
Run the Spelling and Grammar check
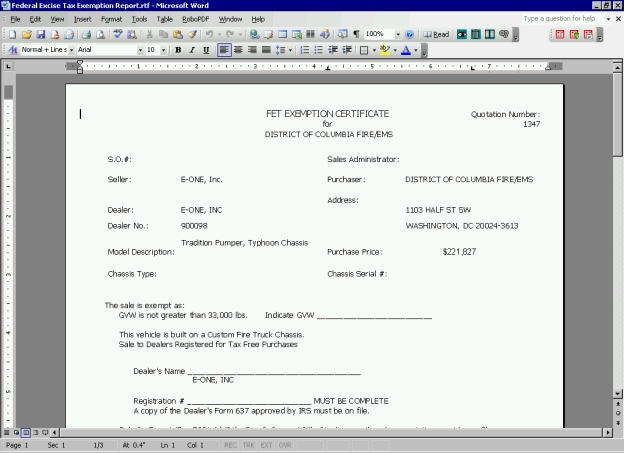(x=117, y=35)
